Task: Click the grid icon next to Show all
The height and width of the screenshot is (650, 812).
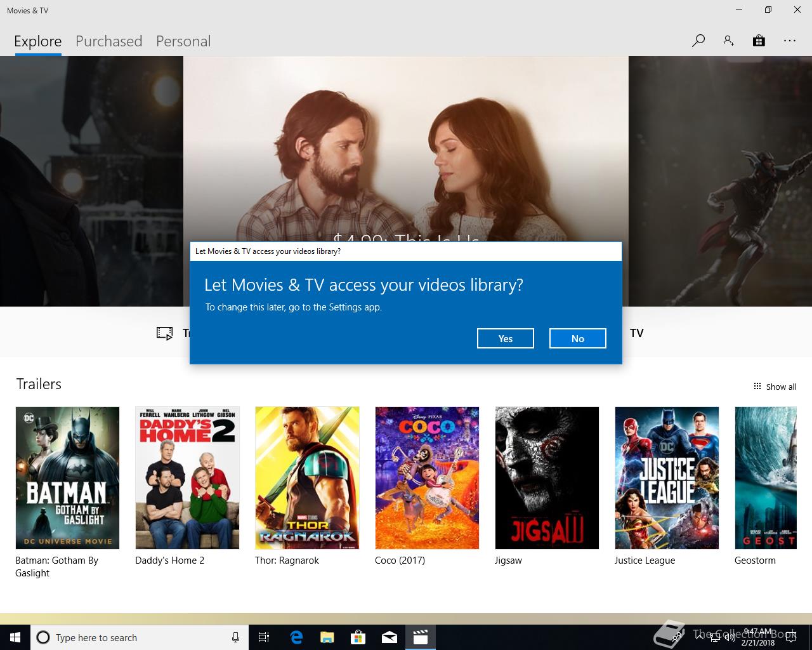Action: pyautogui.click(x=757, y=387)
